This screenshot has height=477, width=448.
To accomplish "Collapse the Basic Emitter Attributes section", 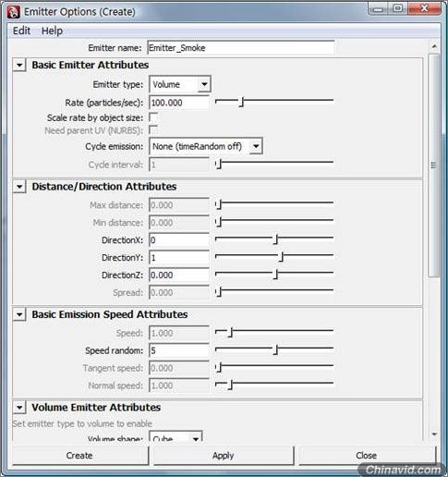I will click(19, 65).
